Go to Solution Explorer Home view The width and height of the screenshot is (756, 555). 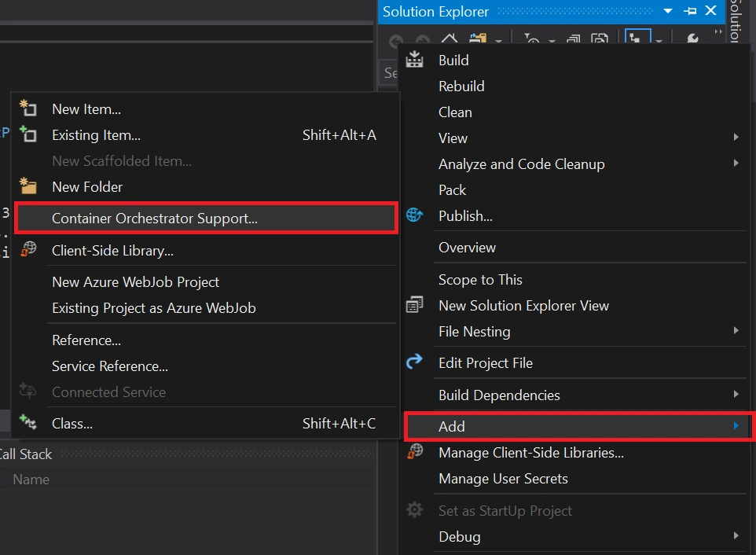[450, 39]
